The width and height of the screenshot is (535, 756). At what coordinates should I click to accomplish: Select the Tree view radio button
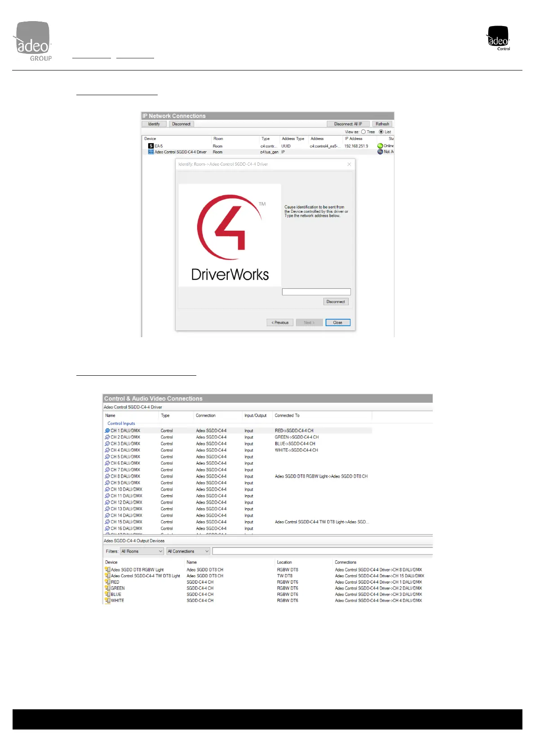(363, 132)
